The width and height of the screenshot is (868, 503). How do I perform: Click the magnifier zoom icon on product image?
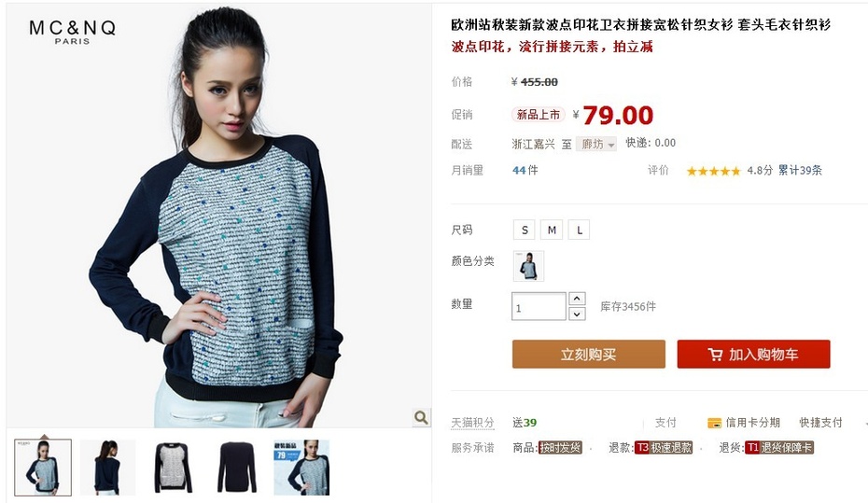click(x=421, y=417)
